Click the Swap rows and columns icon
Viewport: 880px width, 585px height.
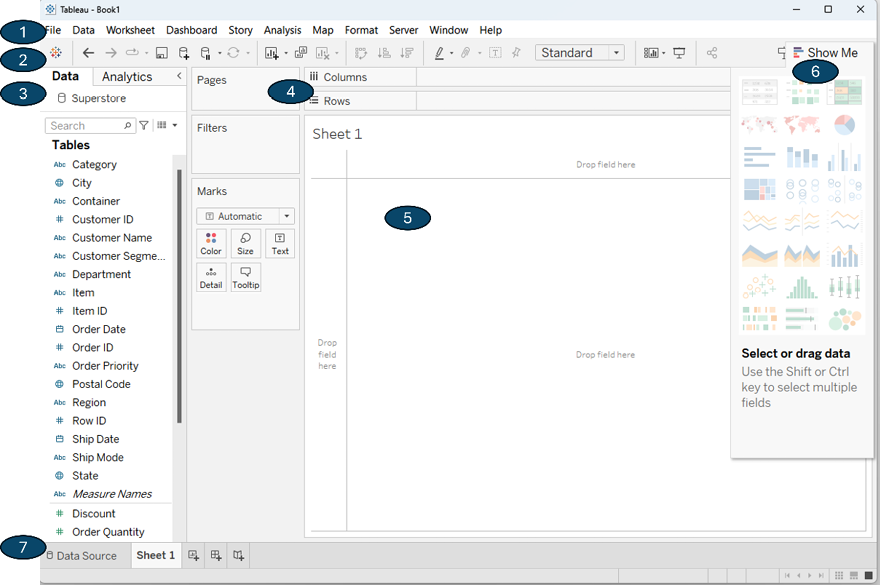[360, 53]
